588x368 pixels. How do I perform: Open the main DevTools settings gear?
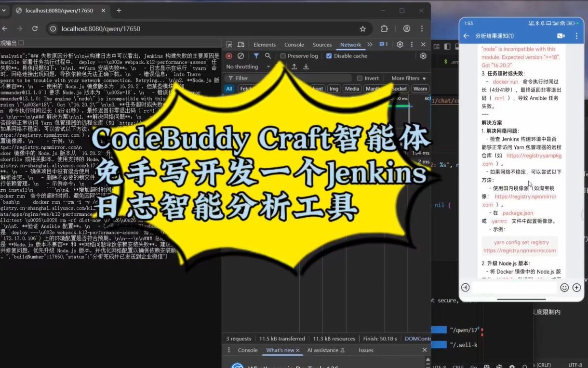pos(400,44)
